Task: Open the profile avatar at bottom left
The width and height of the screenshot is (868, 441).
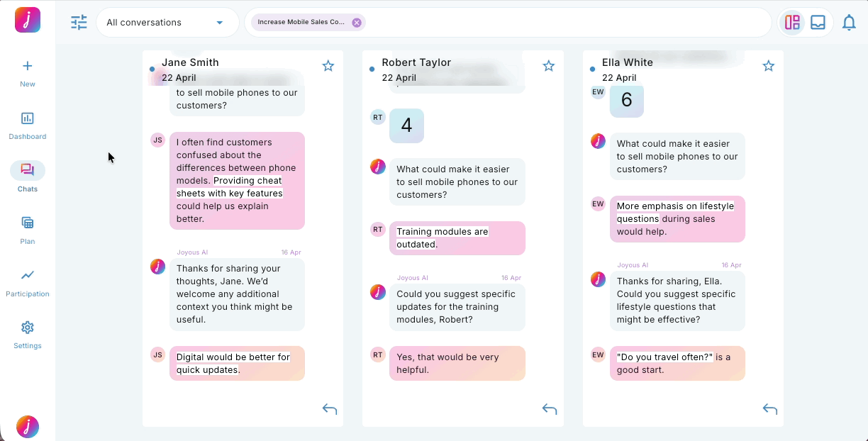Action: coord(28,427)
